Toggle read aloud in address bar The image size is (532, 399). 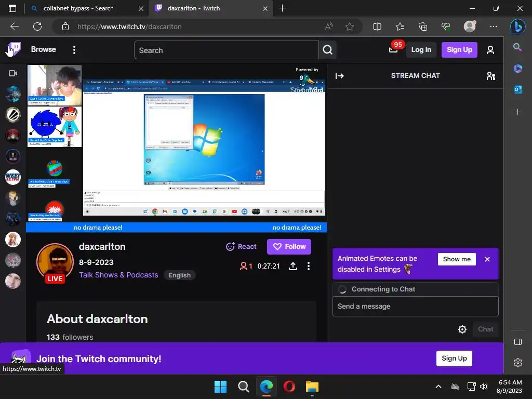329,26
